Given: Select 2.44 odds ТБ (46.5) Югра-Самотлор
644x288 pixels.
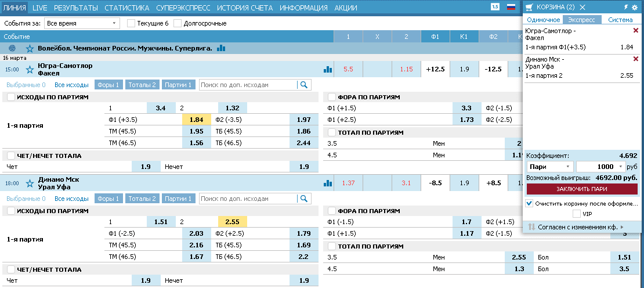Looking at the screenshot, I should pyautogui.click(x=304, y=143).
